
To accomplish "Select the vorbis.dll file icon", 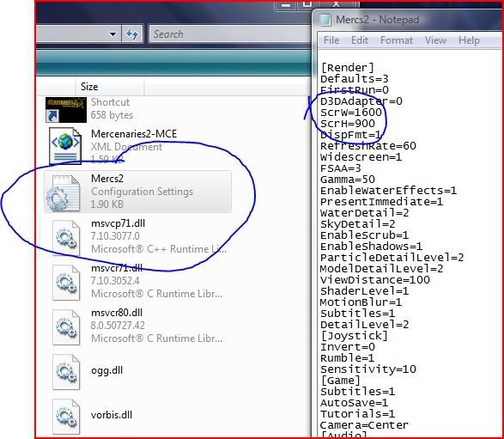I will tap(66, 416).
